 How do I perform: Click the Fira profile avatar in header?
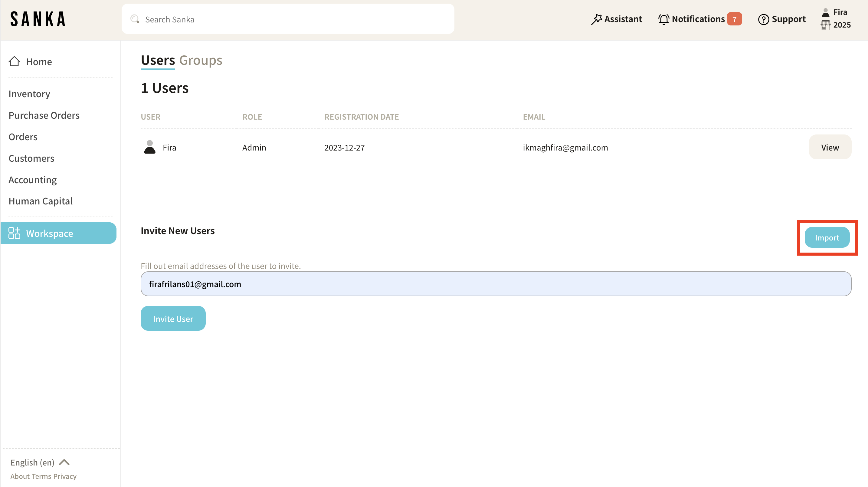coord(825,12)
